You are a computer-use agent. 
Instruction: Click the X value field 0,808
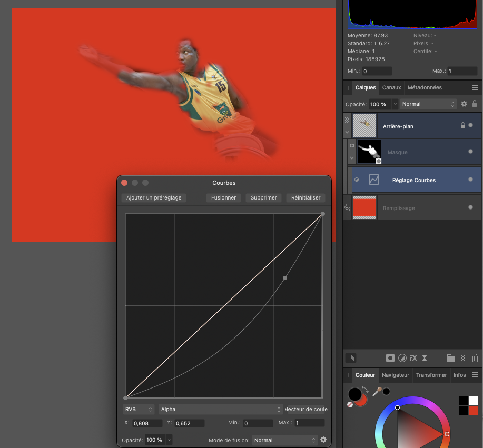point(147,423)
